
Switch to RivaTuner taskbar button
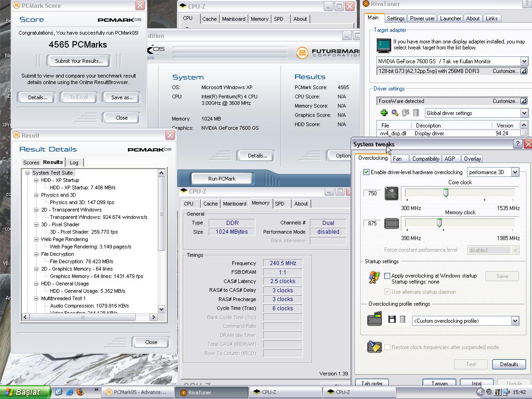point(212,392)
